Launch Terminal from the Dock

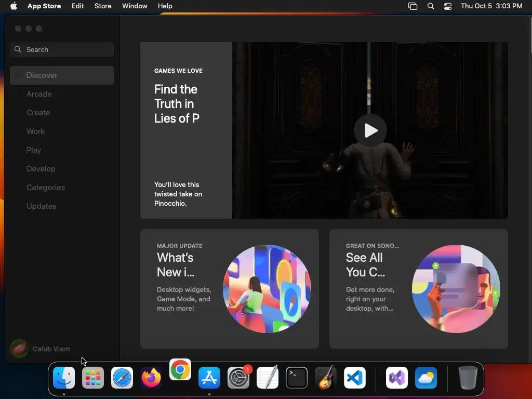297,378
